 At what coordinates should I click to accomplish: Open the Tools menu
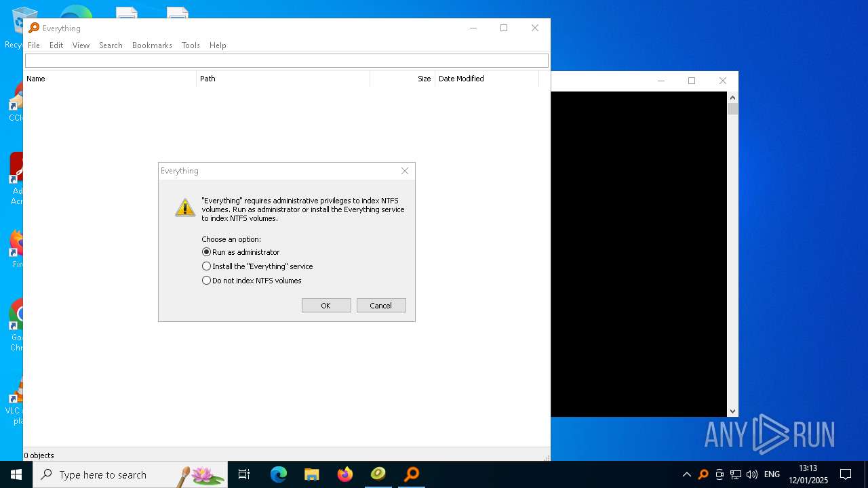click(x=191, y=45)
